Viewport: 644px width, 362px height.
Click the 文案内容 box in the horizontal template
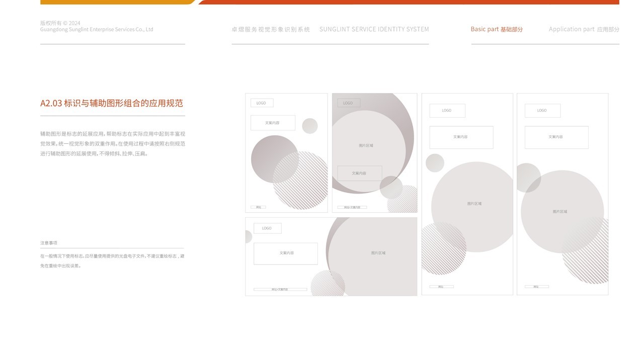pos(286,253)
